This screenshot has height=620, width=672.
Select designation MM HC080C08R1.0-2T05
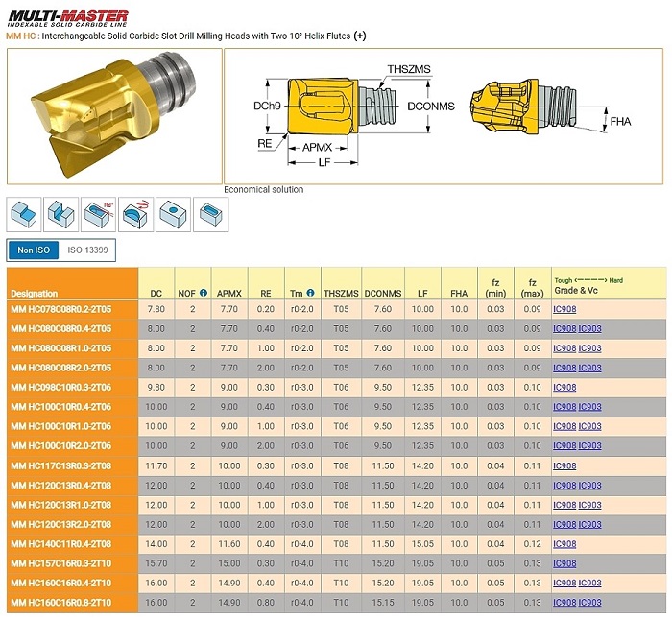point(60,348)
